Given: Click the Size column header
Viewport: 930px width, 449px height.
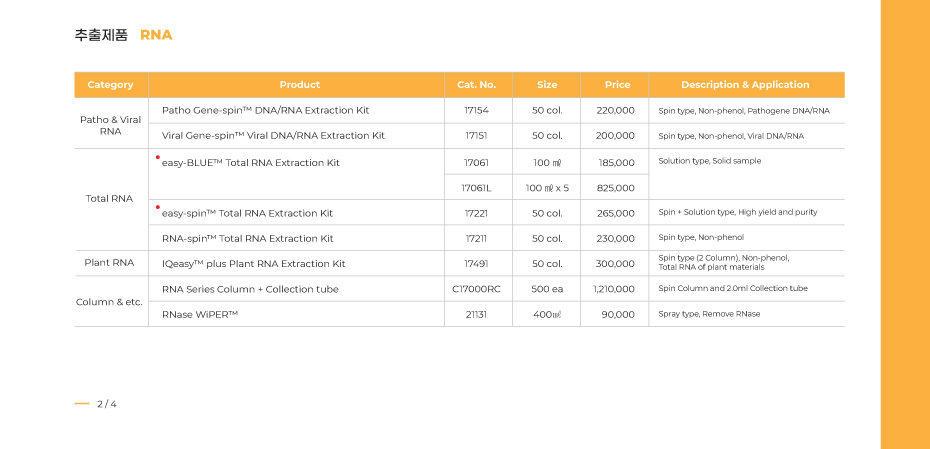Looking at the screenshot, I should (547, 85).
